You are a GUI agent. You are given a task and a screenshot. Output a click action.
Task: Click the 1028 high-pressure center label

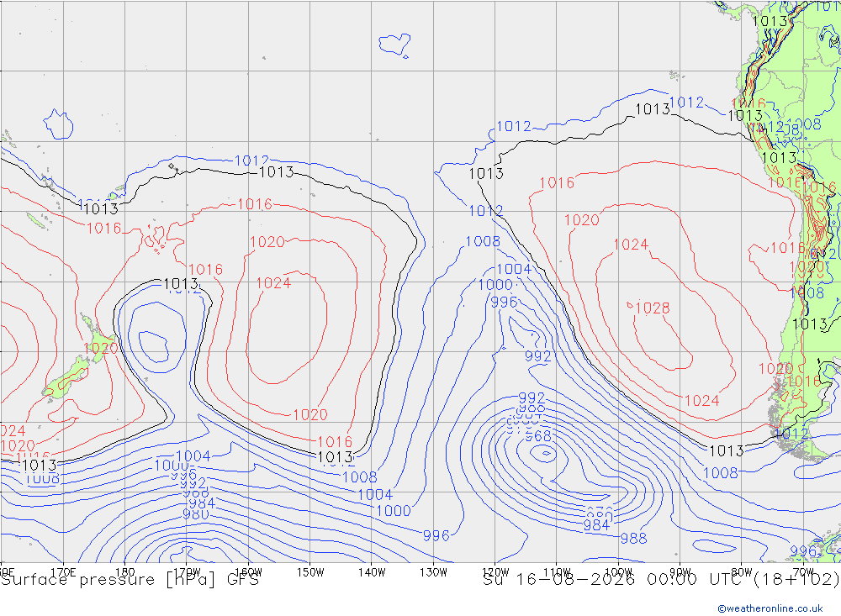tap(653, 308)
